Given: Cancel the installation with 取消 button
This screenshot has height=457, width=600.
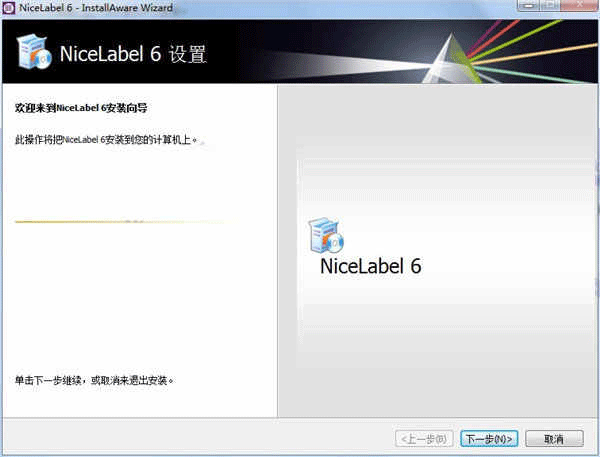Looking at the screenshot, I should 554,439.
